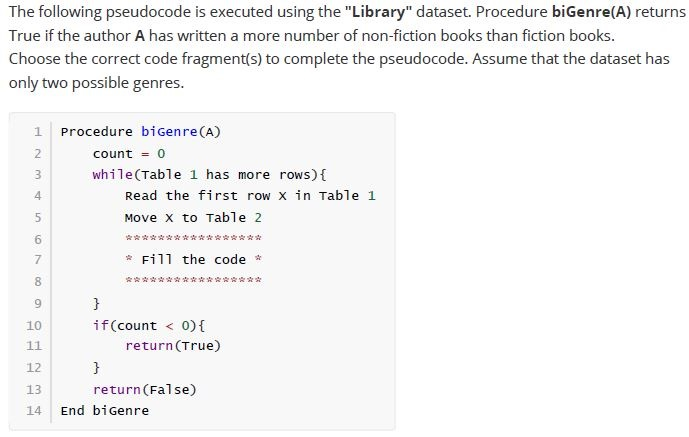This screenshot has width=689, height=437.
Task: Click the asterisk row above "Fill the code"
Action: point(193,238)
